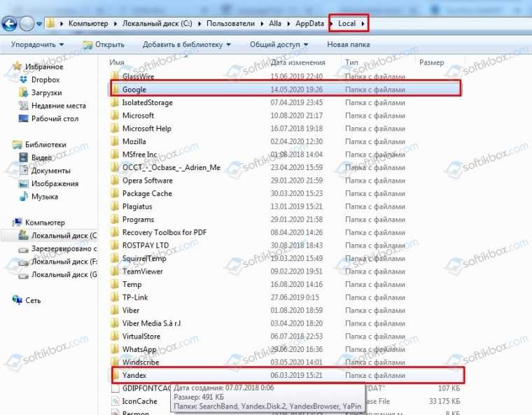Viewport: 532px width, 415px height.
Task: Sort by the Дата изменения column header
Action: [298, 62]
